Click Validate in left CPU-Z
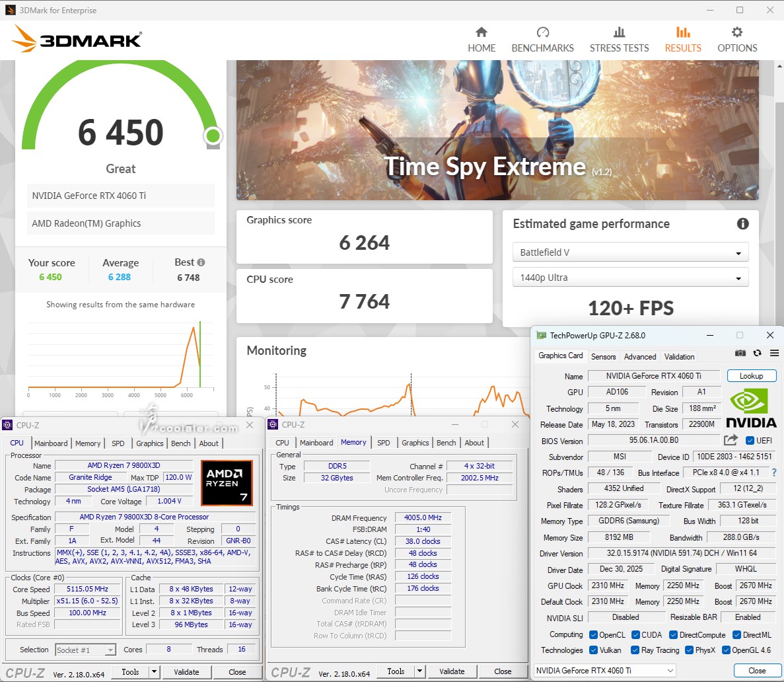The width and height of the screenshot is (784, 682). (186, 672)
